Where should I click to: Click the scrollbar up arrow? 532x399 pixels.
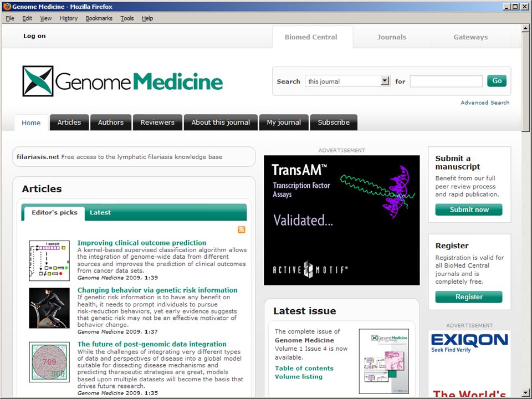click(525, 28)
